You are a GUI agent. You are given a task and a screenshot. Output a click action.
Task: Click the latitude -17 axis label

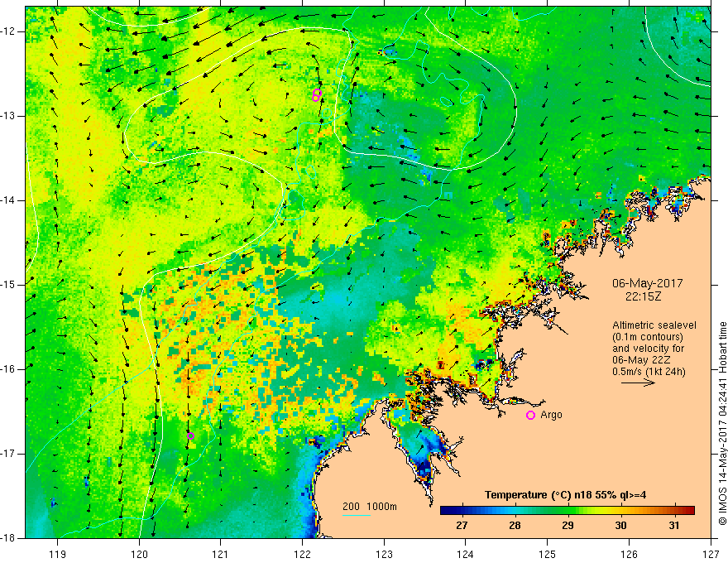[8, 454]
